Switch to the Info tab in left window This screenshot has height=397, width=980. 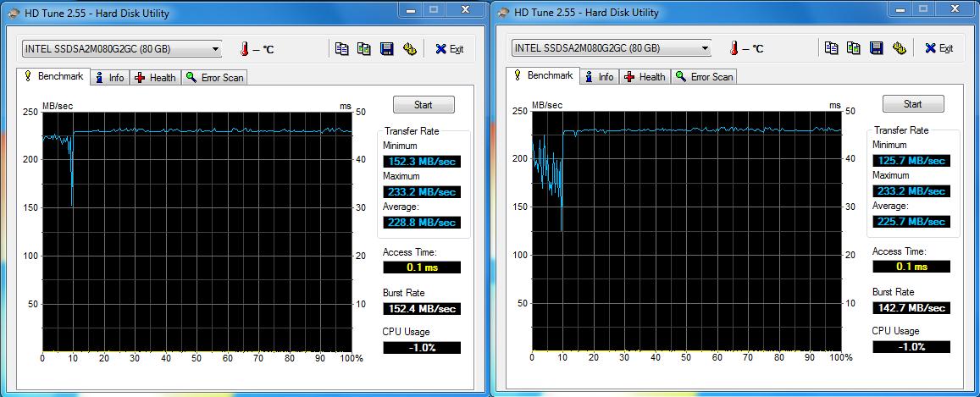[x=109, y=78]
